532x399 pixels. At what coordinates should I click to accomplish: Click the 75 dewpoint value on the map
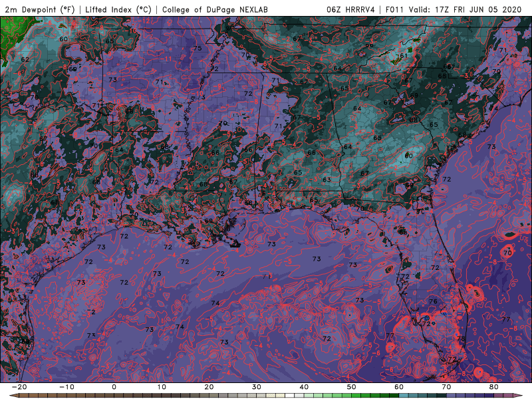click(x=198, y=48)
